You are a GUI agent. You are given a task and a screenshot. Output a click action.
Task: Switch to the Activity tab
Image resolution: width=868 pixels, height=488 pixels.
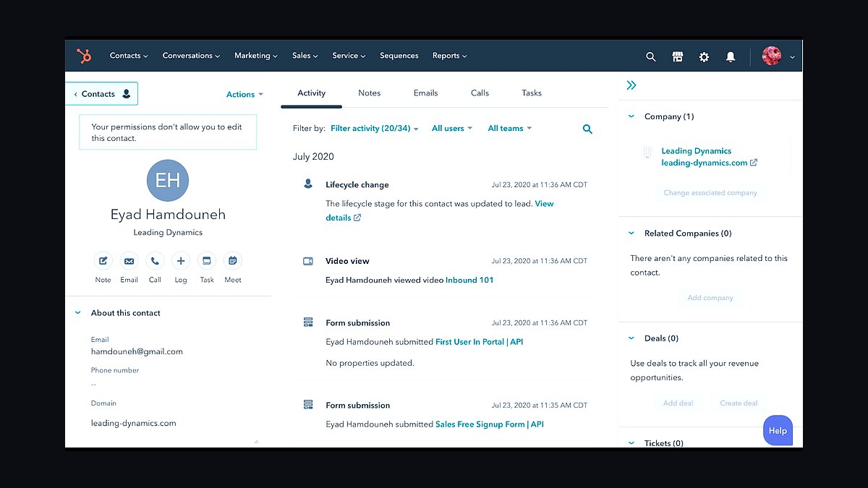click(312, 93)
